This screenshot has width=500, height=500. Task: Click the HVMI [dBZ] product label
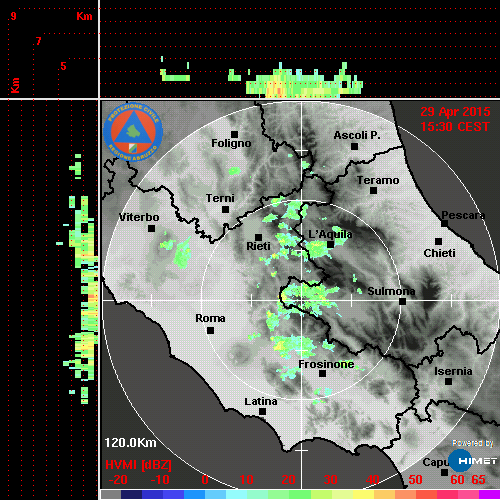(138, 465)
